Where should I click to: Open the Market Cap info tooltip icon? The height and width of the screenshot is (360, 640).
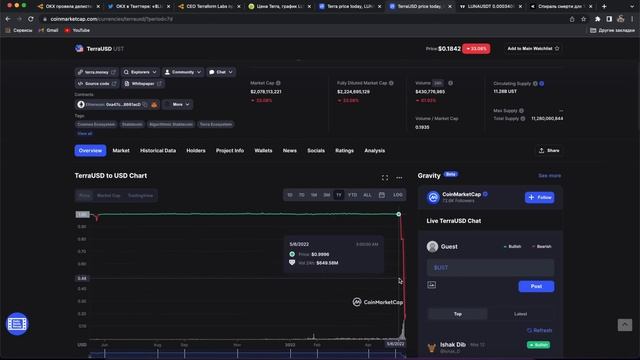(278, 83)
